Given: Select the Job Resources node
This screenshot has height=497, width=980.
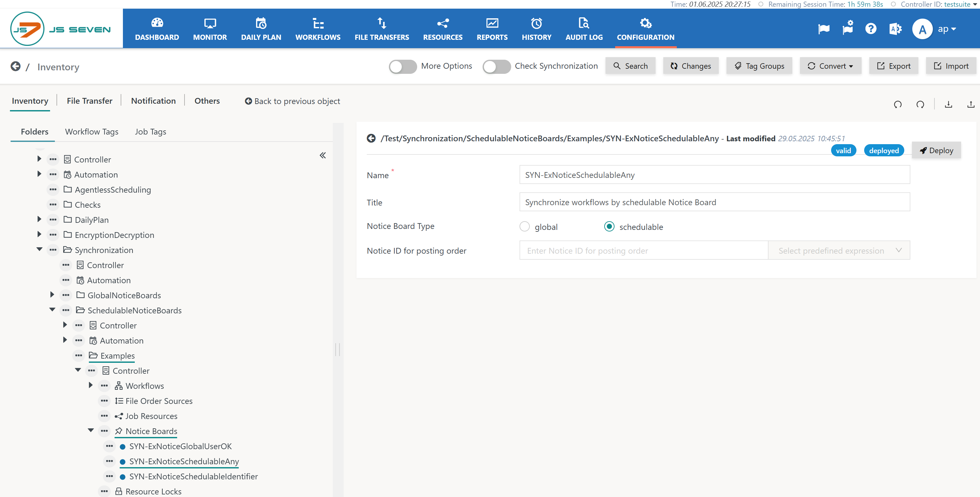Looking at the screenshot, I should [x=151, y=416].
